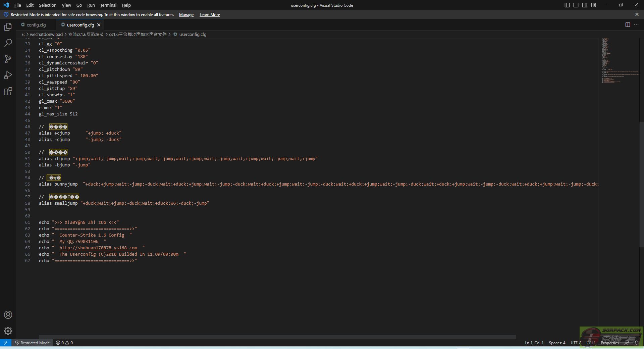Click the remote window status bar icon
This screenshot has width=644, height=349.
pyautogui.click(x=6, y=343)
